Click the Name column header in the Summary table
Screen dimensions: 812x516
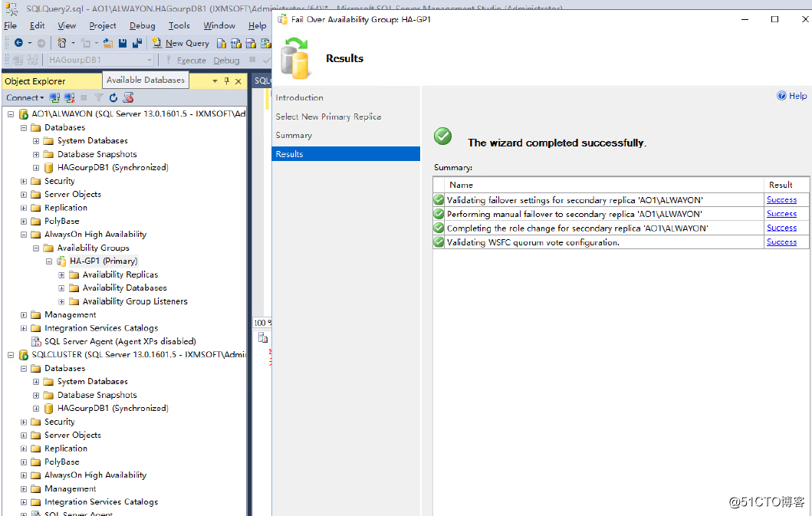tap(604, 185)
